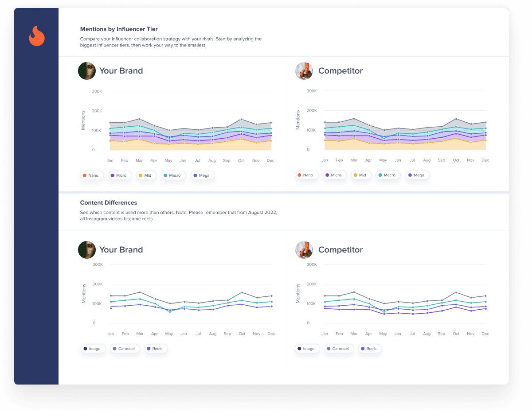Click Your Brand avatar in Content Differences section
The width and height of the screenshot is (532, 412).
point(87,250)
